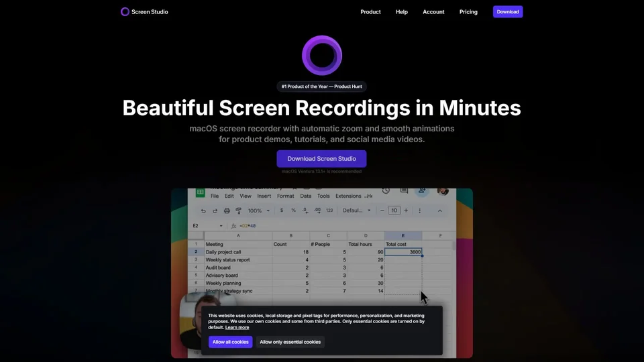This screenshot has width=644, height=362.
Task: Click the percent format icon
Action: tap(293, 210)
